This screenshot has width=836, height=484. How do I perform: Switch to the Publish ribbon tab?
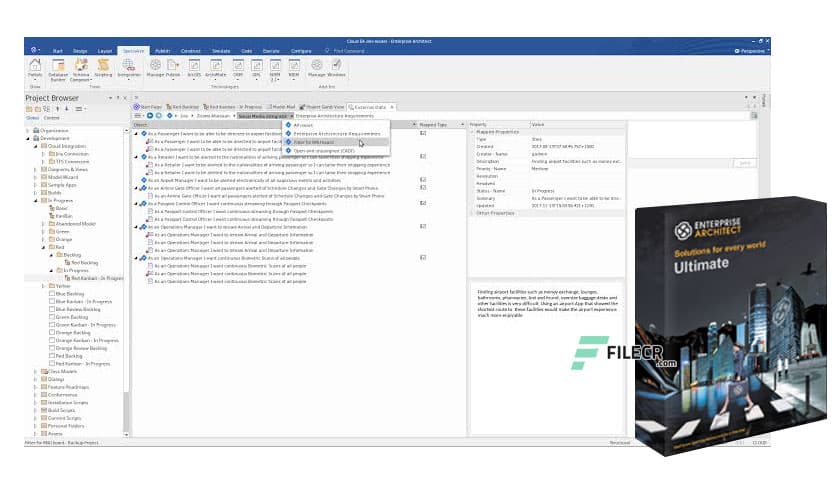point(163,51)
